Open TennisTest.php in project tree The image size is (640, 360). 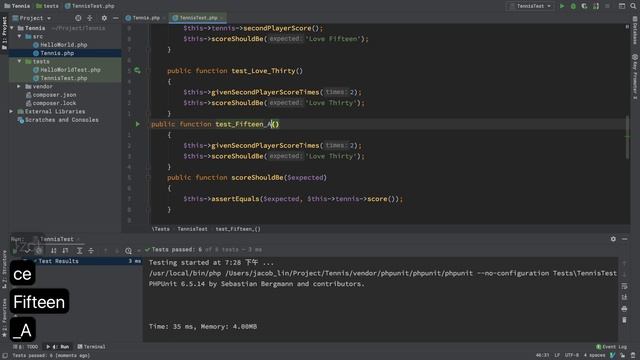pyautogui.click(x=64, y=78)
